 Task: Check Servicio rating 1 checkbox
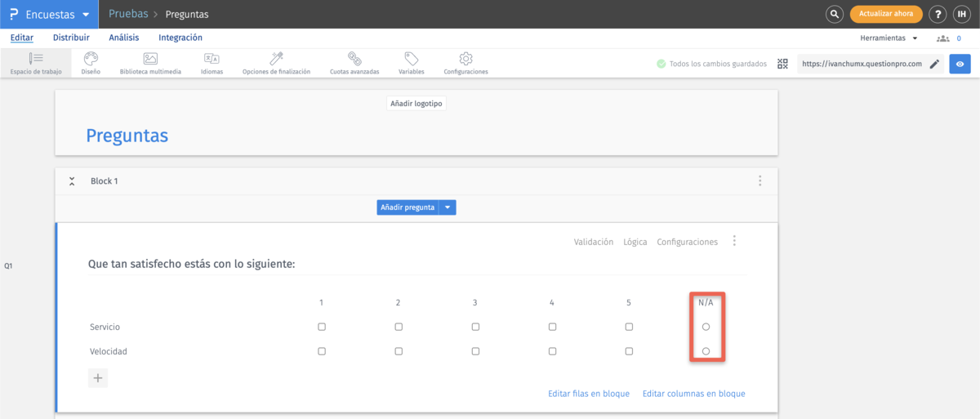[322, 327]
